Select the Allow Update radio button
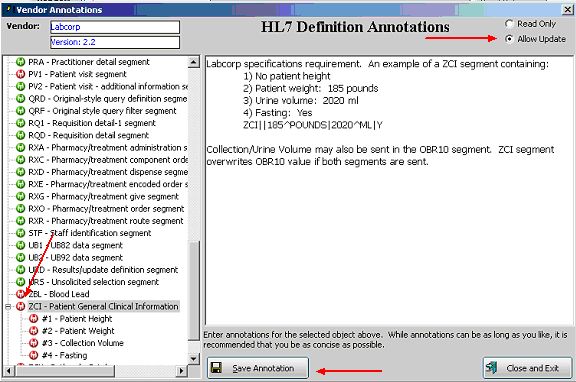576x382 pixels. 509,39
